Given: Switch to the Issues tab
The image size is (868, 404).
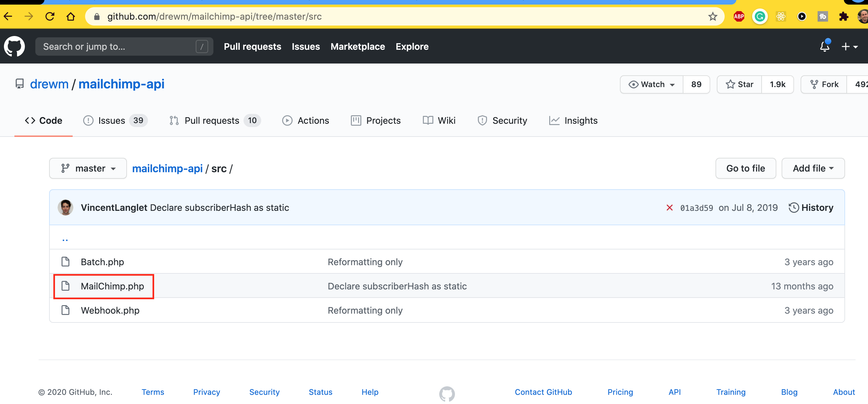Looking at the screenshot, I should pos(111,120).
